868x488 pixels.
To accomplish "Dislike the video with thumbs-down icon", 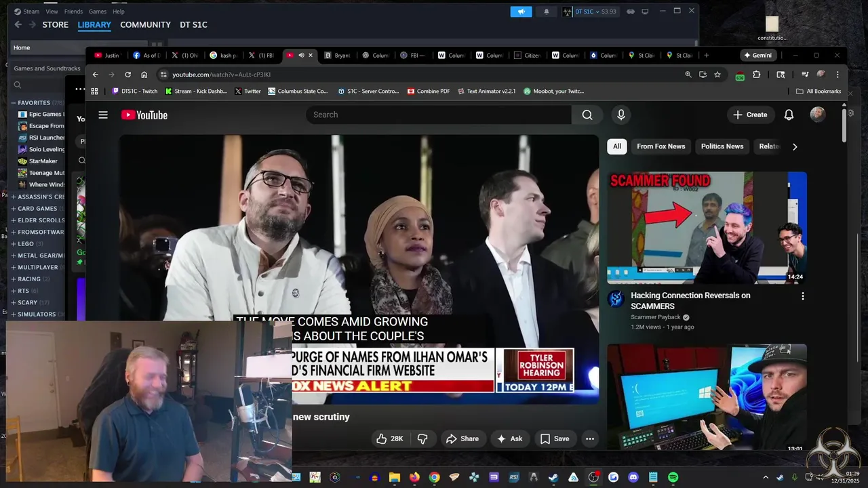I will point(422,439).
